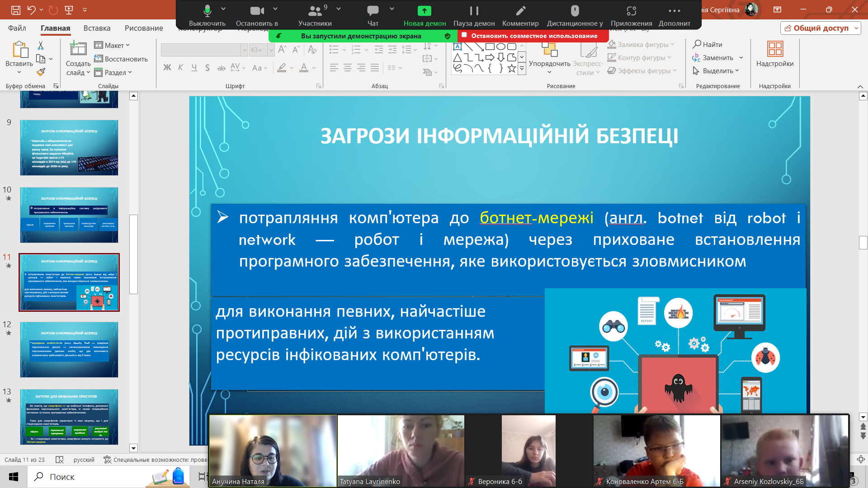Undo the last action

pos(31,9)
